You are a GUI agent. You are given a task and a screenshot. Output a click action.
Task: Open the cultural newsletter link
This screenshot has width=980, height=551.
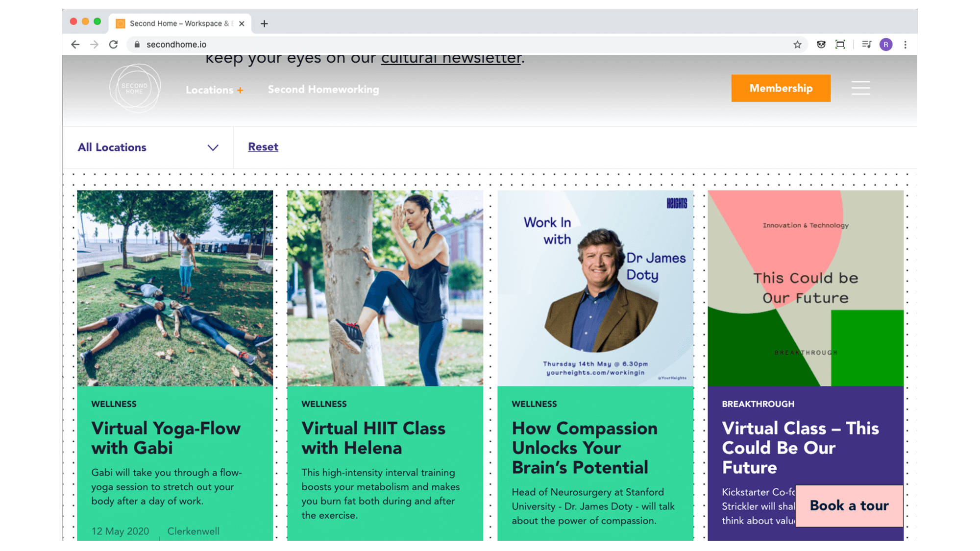pyautogui.click(x=451, y=59)
